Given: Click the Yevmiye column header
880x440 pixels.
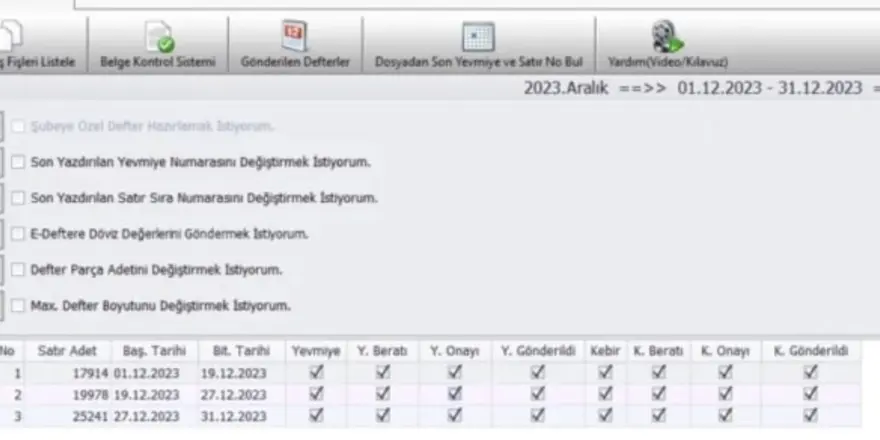Looking at the screenshot, I should coord(316,351).
